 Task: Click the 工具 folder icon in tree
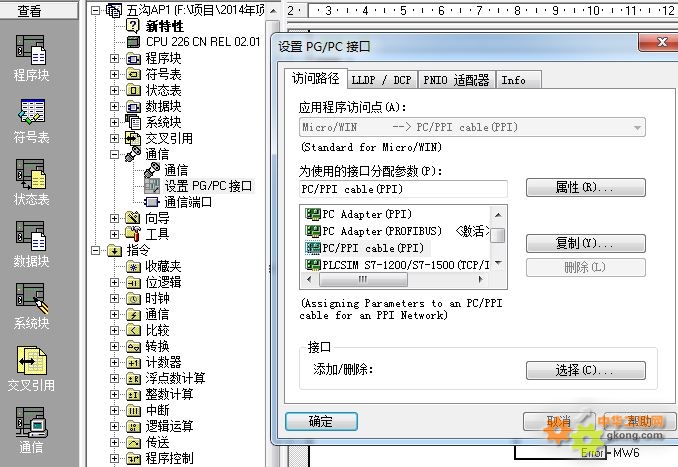(x=133, y=234)
